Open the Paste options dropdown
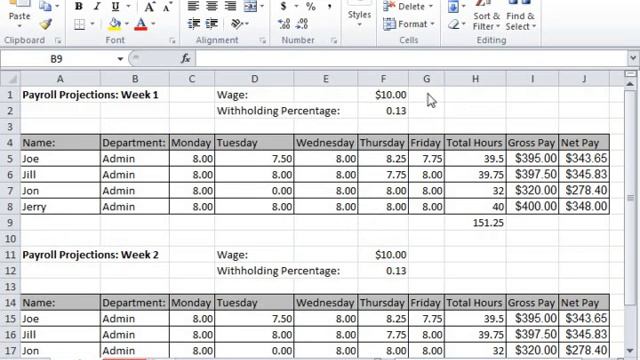 [x=19, y=26]
